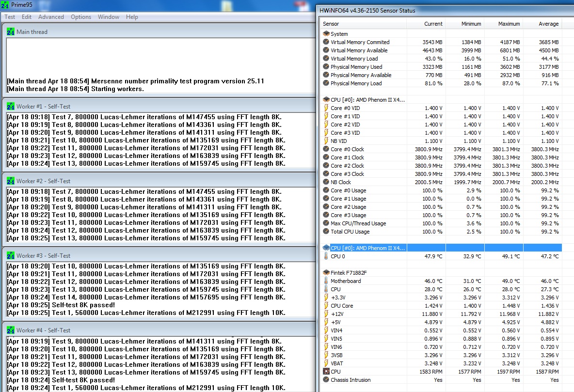This screenshot has width=574, height=392.
Task: Click the CPU 0 temperature thermometer icon
Action: click(x=326, y=256)
